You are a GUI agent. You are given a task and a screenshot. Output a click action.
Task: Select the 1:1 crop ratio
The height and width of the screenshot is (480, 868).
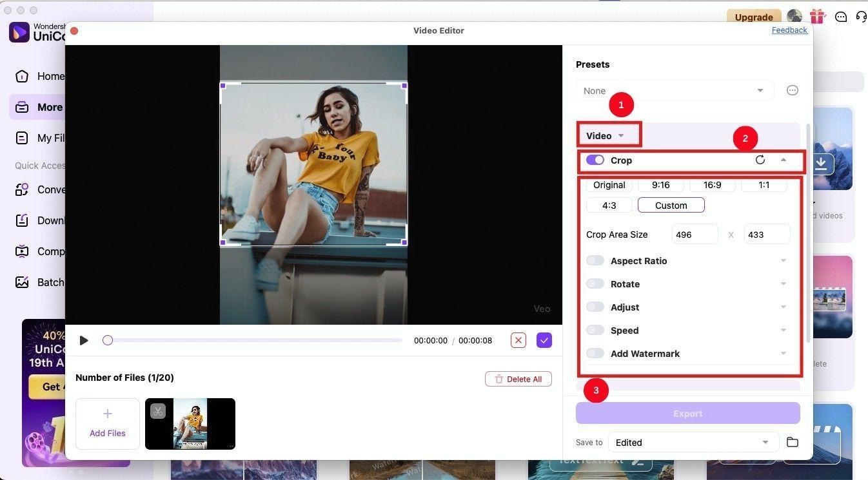click(764, 185)
